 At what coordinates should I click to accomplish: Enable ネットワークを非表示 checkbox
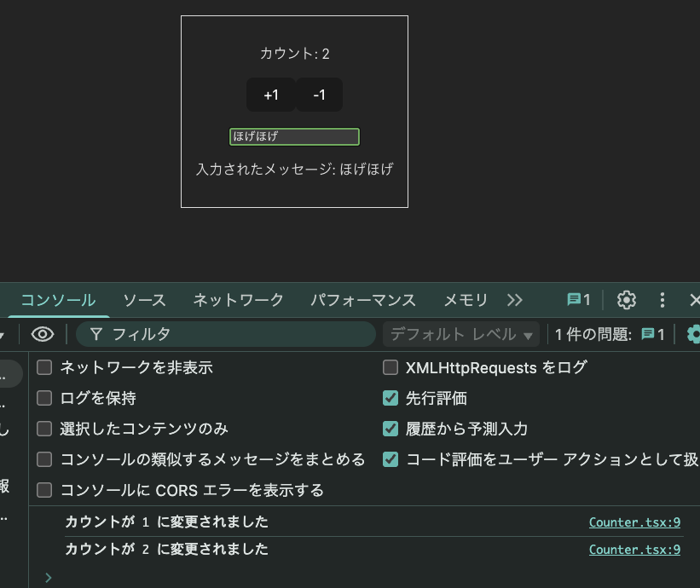click(x=44, y=367)
